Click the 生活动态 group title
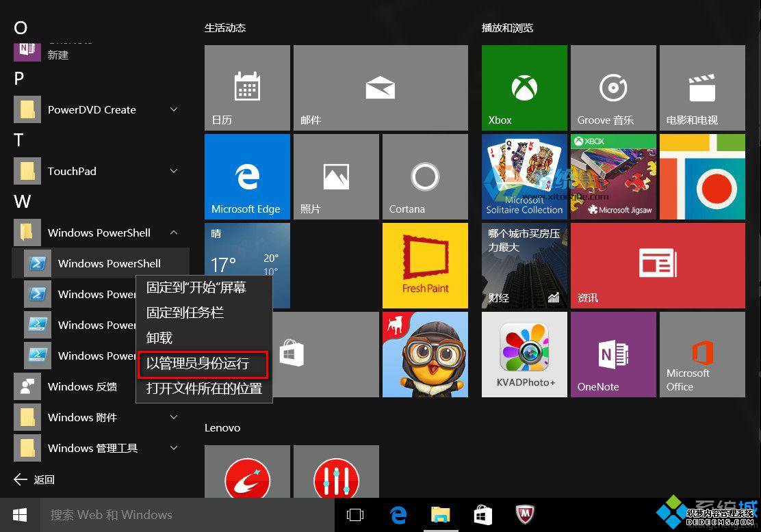The width and height of the screenshot is (761, 532). coord(225,28)
